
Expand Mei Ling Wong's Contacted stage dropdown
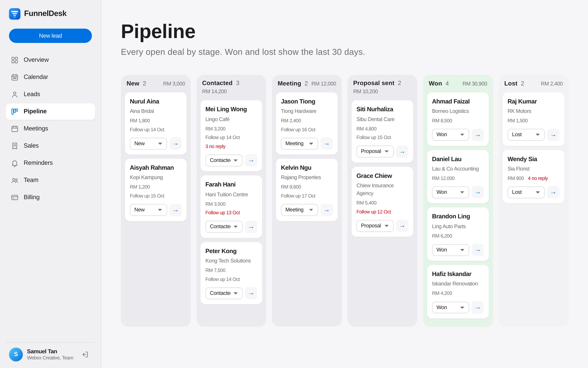224,160
